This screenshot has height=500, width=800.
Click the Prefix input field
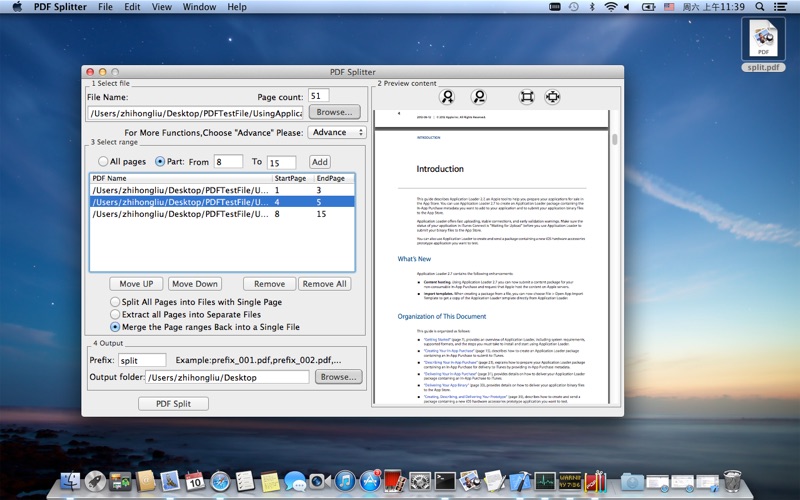coord(142,360)
